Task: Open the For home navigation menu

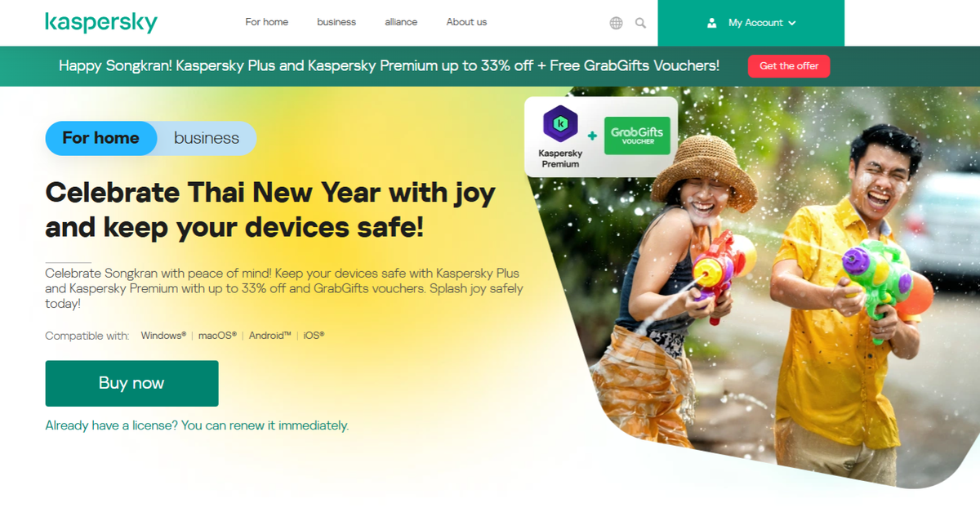Action: (267, 22)
